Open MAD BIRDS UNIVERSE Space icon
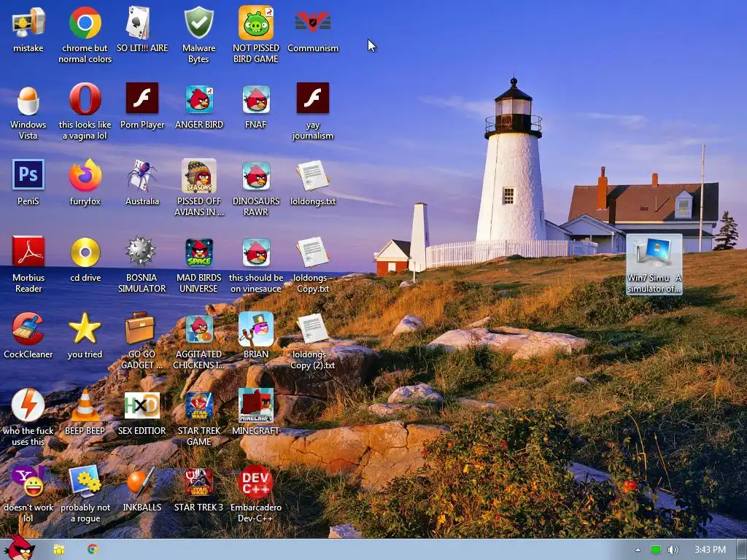 [x=198, y=253]
